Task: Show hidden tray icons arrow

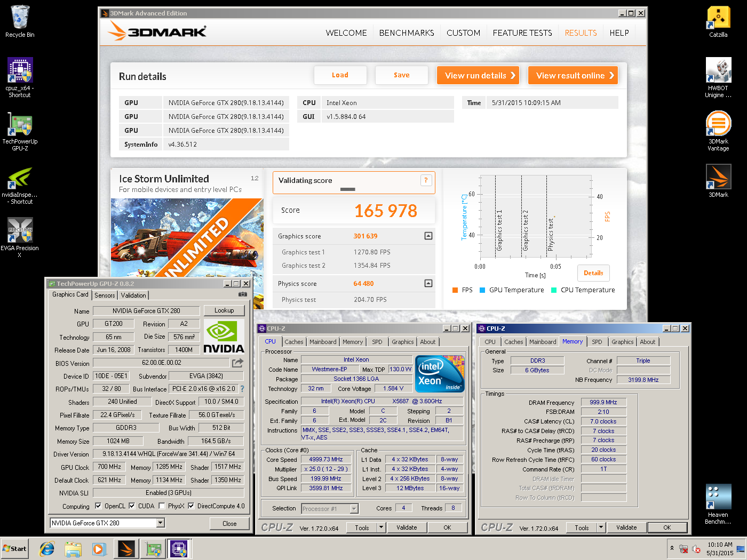Action: (672, 548)
